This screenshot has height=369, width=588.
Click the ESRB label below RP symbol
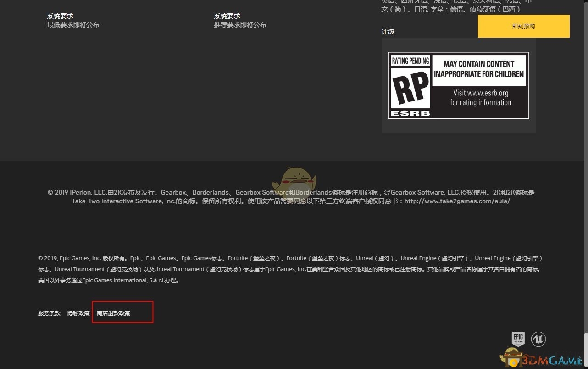(410, 112)
